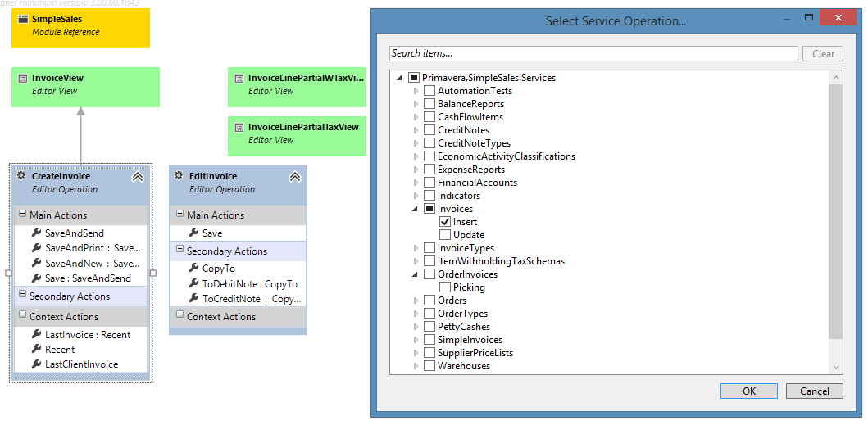The height and width of the screenshot is (425, 868).
Task: Collapse the Primavera.SimpleSales.Services root node
Action: (x=400, y=78)
